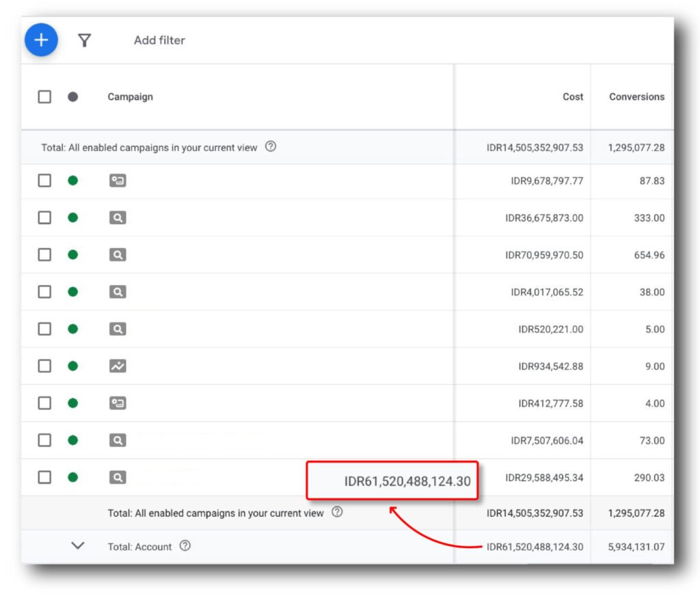The image size is (700, 594).
Task: Check the box for the IDR70,959,970.50 campaign
Action: tap(44, 255)
